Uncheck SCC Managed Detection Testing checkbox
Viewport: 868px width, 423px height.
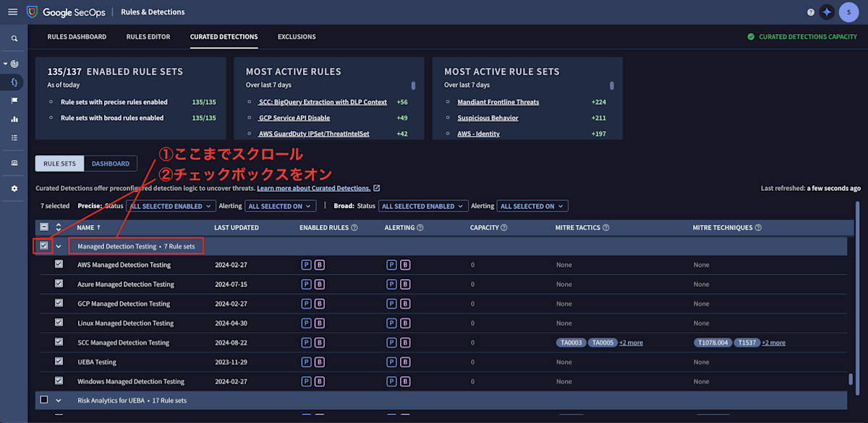[x=59, y=343]
